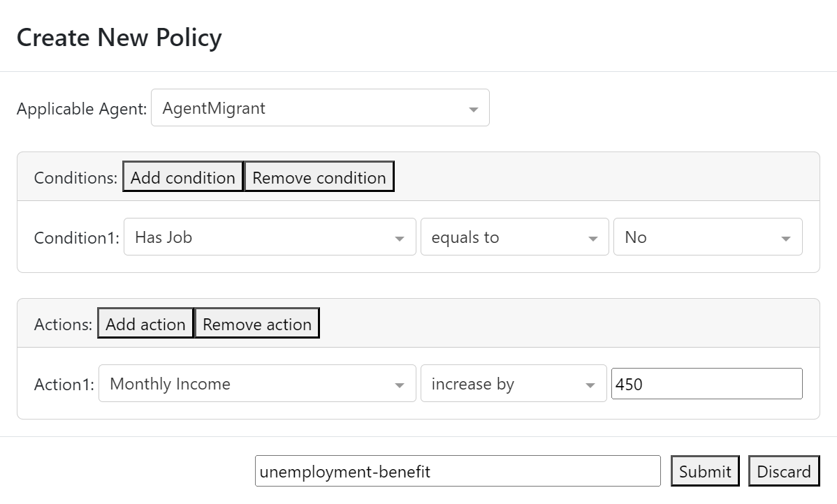Click the Create New Policy heading
Image resolution: width=837 pixels, height=504 pixels.
119,37
